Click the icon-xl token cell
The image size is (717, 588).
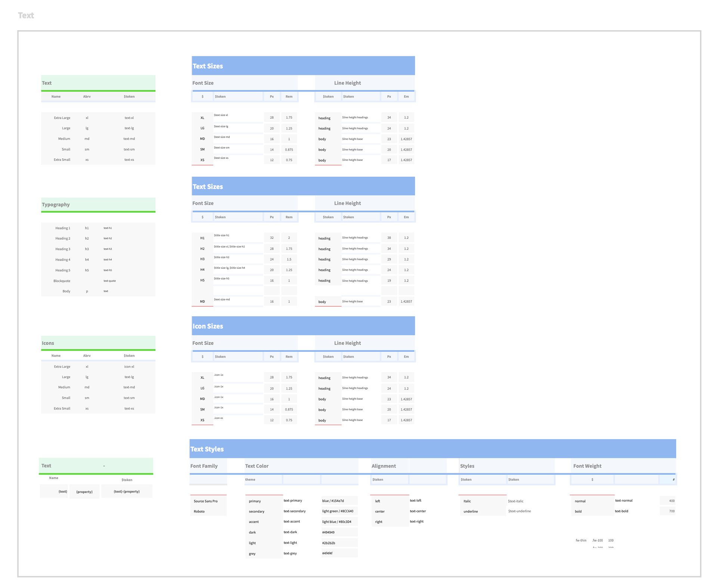tap(129, 367)
